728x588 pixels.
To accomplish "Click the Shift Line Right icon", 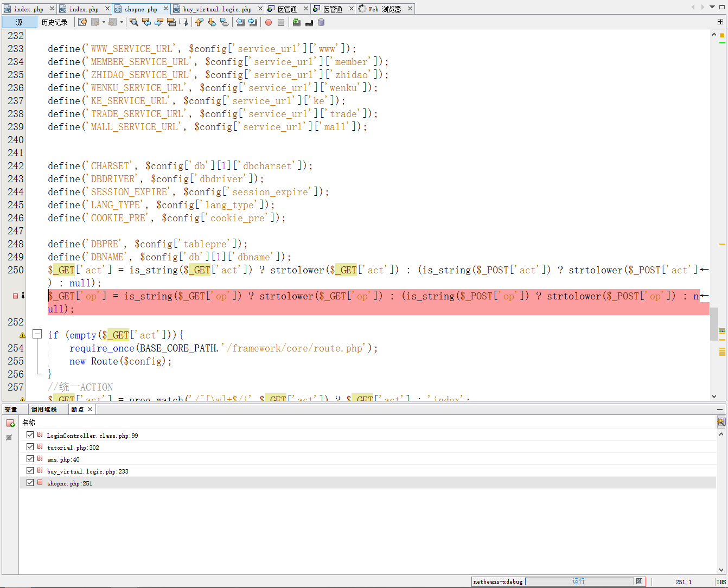I will (253, 22).
